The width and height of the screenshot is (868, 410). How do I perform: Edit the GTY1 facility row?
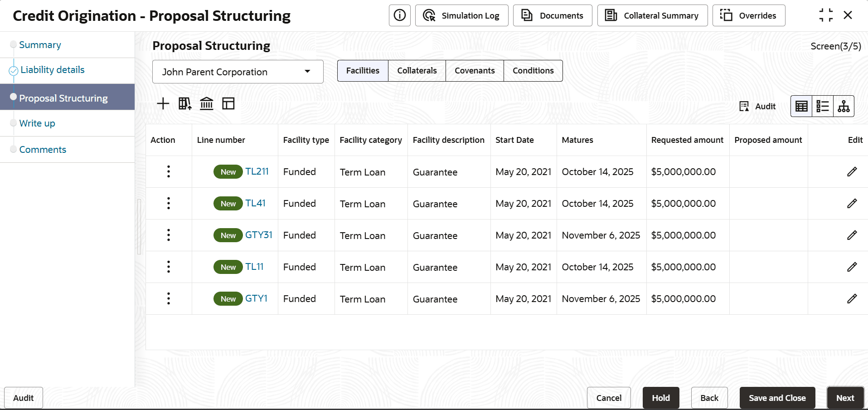[x=852, y=299]
